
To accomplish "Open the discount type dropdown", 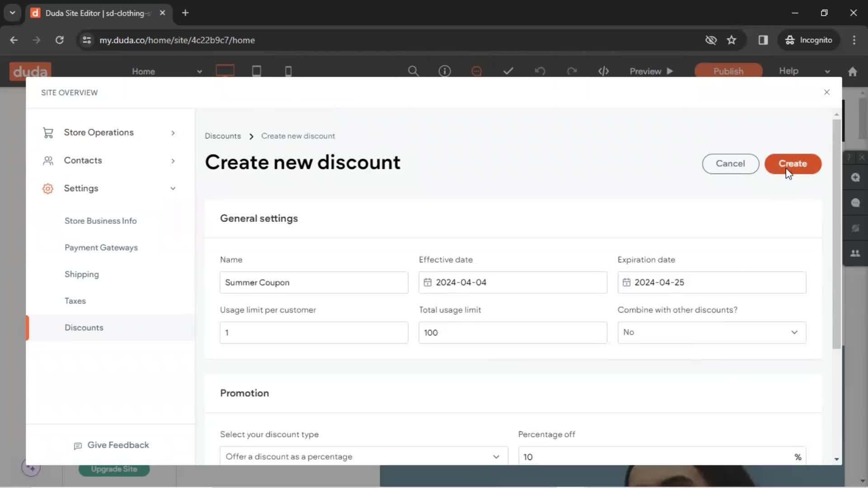I will tap(363, 456).
